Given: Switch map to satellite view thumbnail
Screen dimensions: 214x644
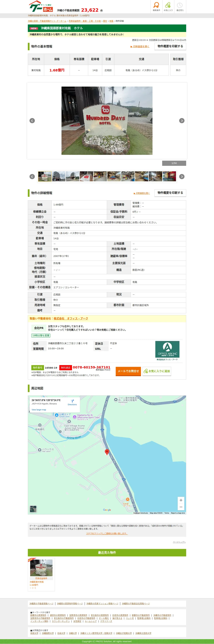Looking at the screenshot, I should click(x=33, y=509).
